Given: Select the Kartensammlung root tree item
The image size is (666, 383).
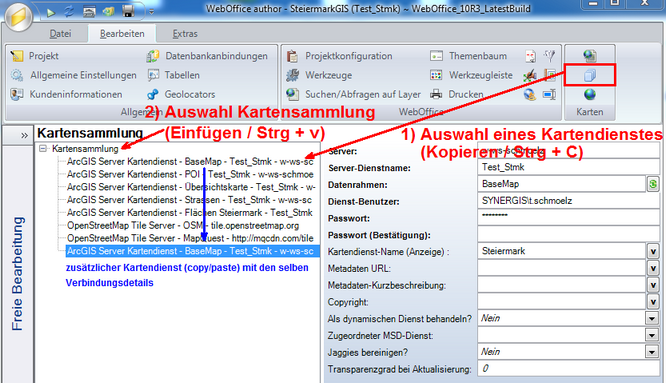Looking at the screenshot, I should [85, 149].
